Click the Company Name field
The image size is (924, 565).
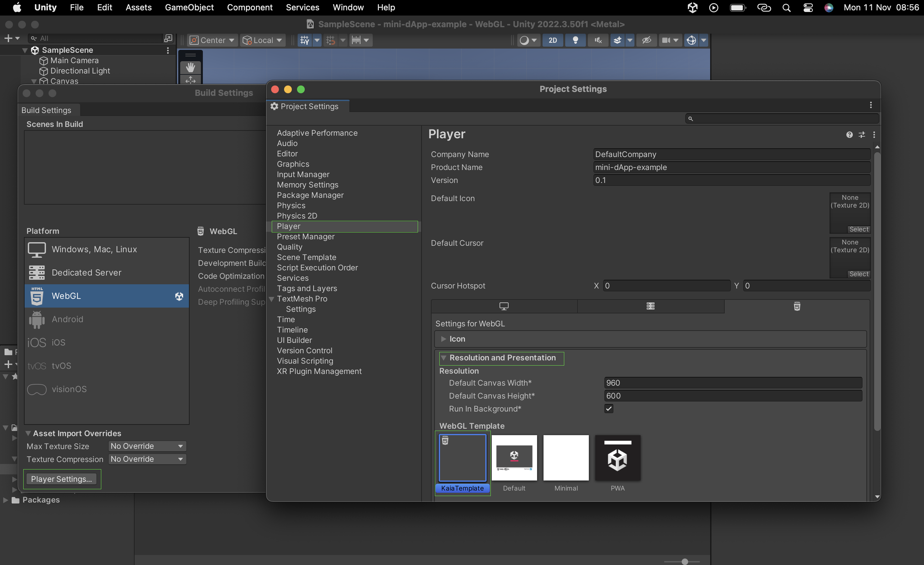click(731, 154)
